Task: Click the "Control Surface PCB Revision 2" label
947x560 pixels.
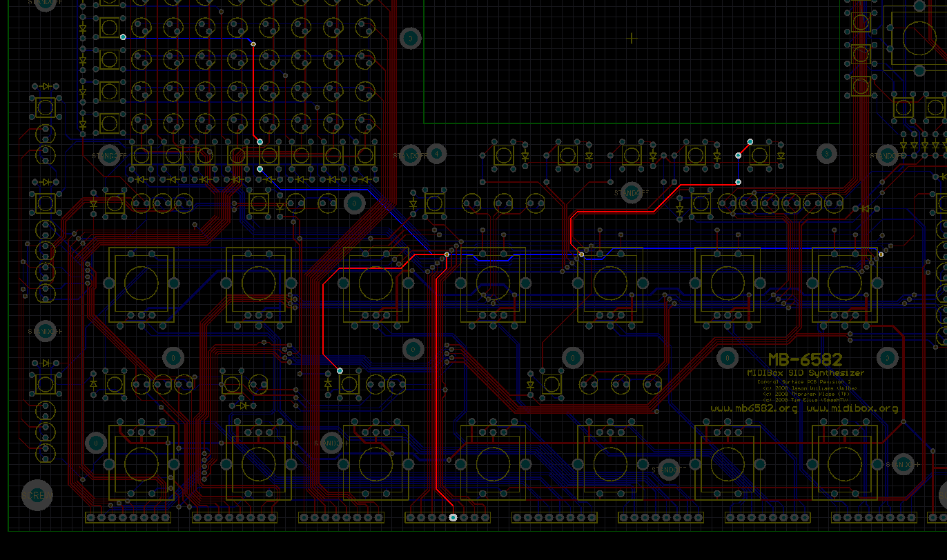Action: (804, 381)
